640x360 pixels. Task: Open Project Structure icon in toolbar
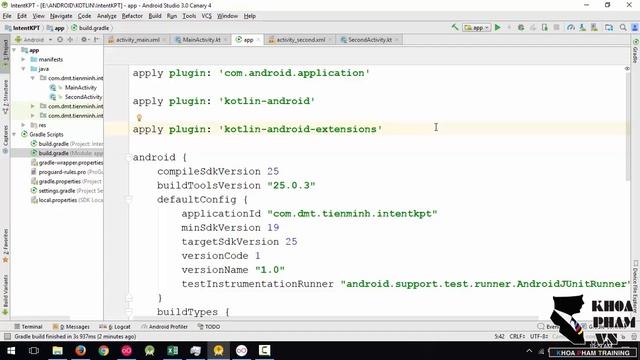click(x=609, y=27)
